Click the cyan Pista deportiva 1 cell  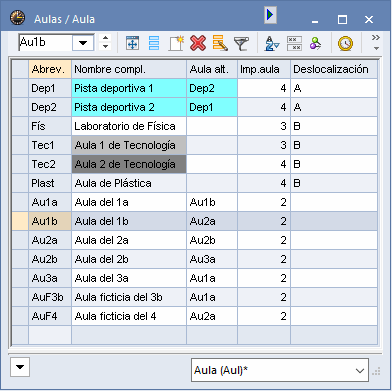pos(129,88)
